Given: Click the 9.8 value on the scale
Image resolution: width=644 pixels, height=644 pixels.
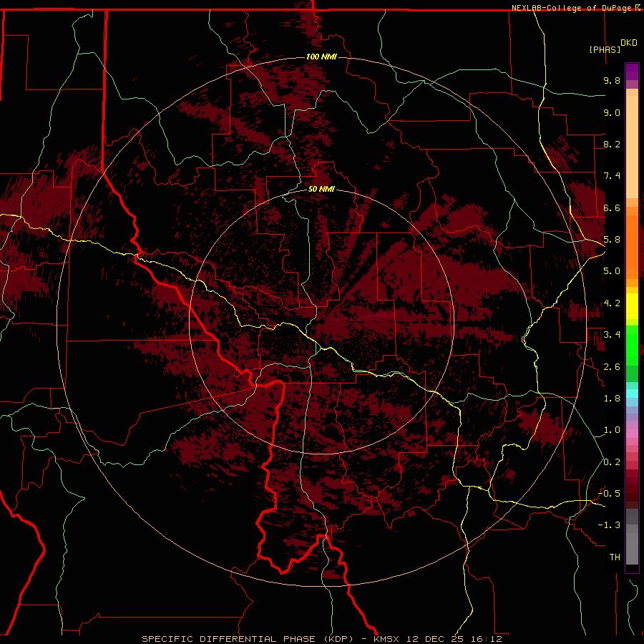Looking at the screenshot, I should pos(612,80).
